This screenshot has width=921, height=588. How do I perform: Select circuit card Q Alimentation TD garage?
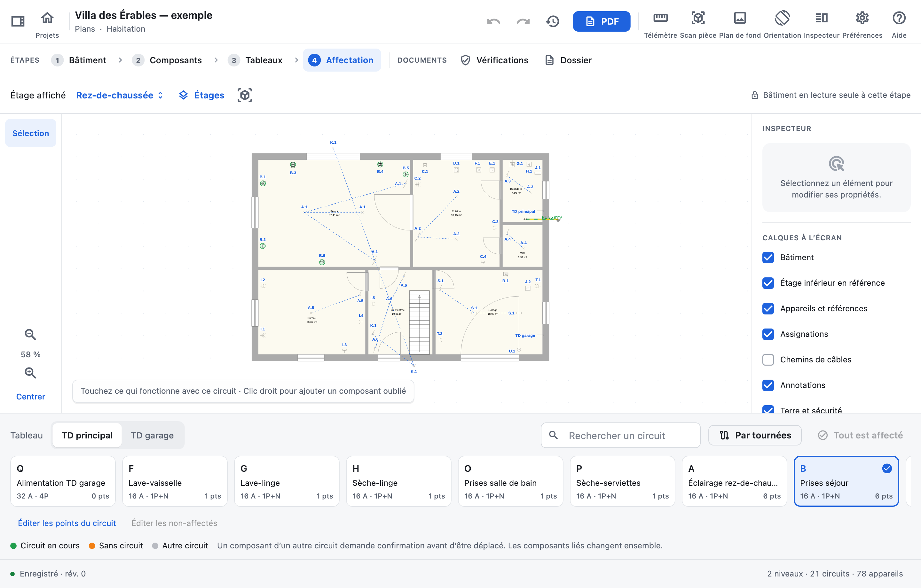63,481
